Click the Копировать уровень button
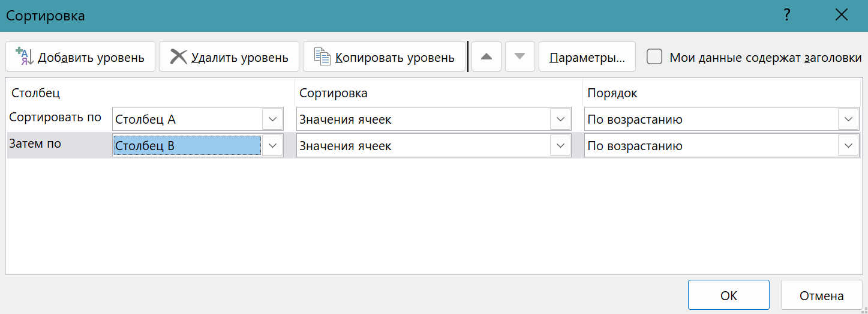This screenshot has height=314, width=868. tap(384, 57)
